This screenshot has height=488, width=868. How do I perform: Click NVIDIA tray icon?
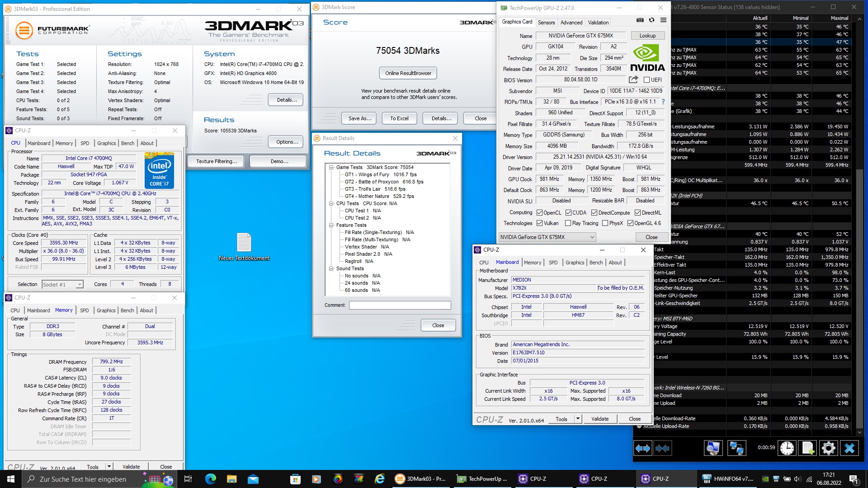pos(765,479)
